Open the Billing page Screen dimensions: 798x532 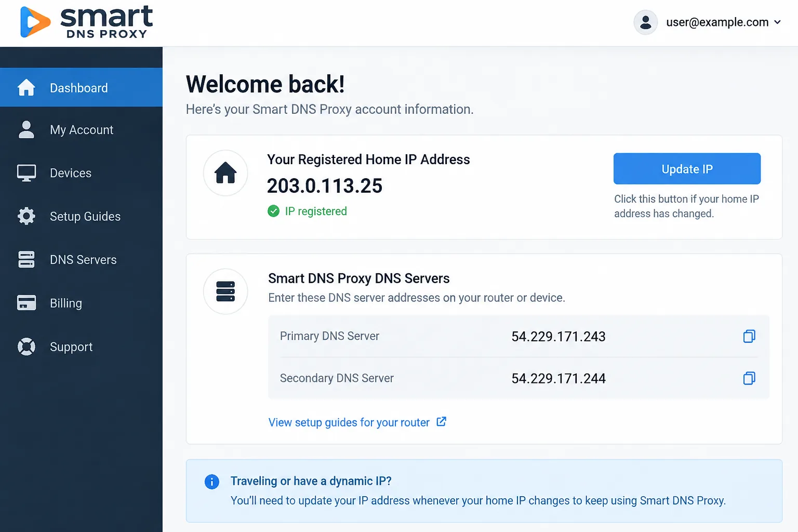point(81,303)
